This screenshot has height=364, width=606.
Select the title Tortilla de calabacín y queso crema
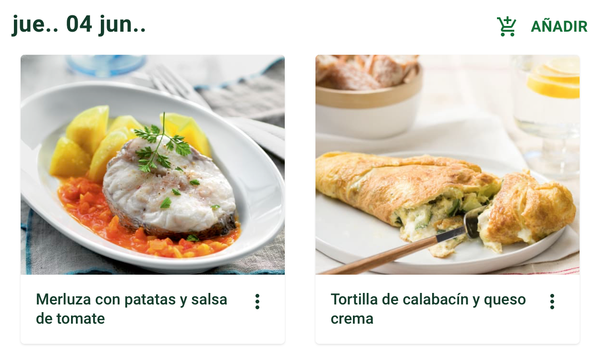pos(428,309)
